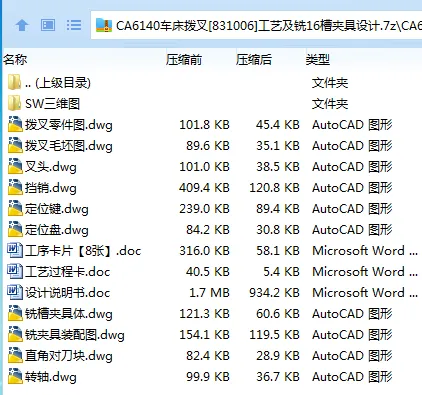
Task: Click the SW三维图 folder icon
Action: pos(14,103)
